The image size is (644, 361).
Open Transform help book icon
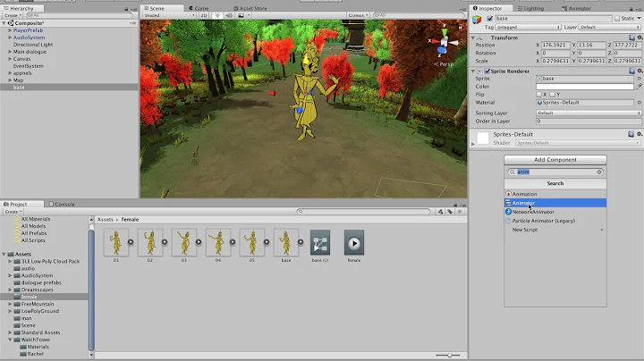pyautogui.click(x=631, y=38)
